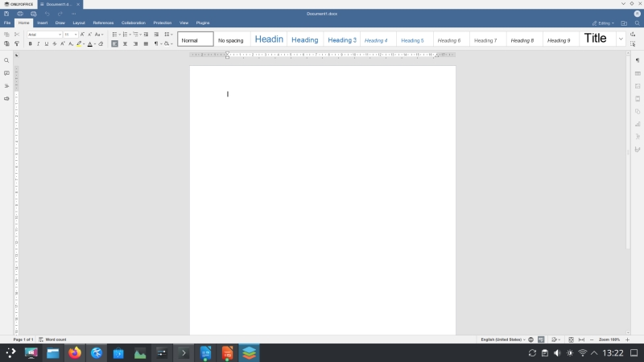Switch to the References tab
644x362 pixels.
103,23
